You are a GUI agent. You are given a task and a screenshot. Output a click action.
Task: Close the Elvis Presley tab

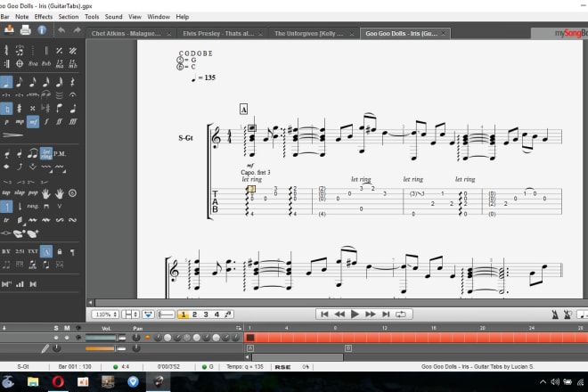click(261, 34)
